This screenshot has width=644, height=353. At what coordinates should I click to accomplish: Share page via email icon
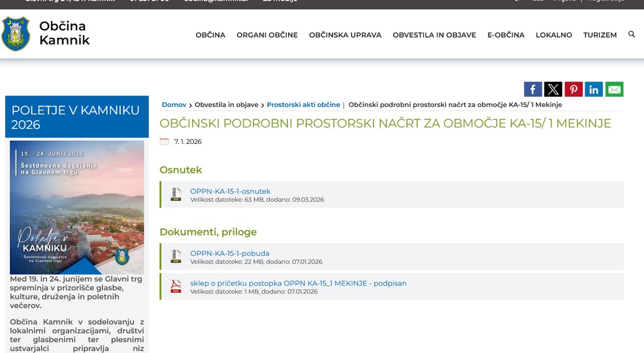[x=614, y=89]
